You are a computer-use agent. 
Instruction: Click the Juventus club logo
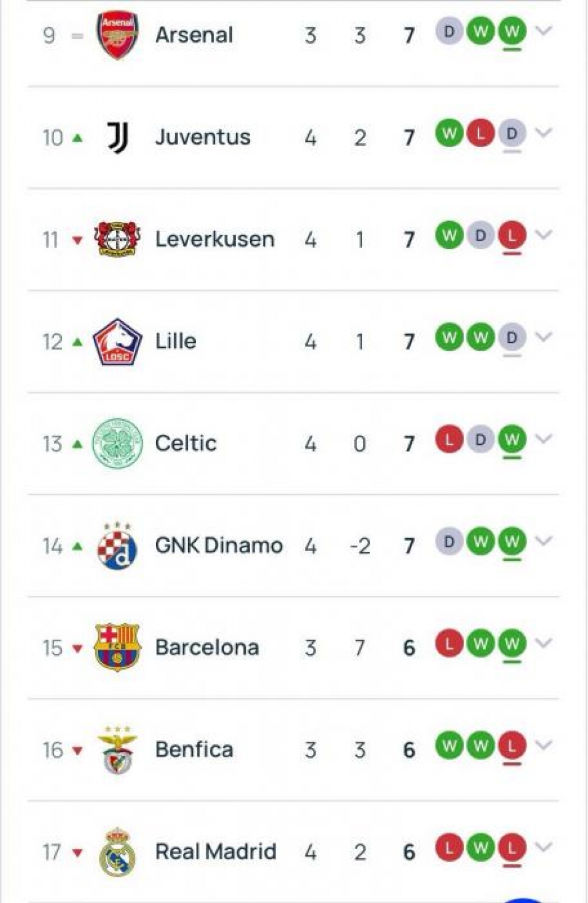point(118,138)
